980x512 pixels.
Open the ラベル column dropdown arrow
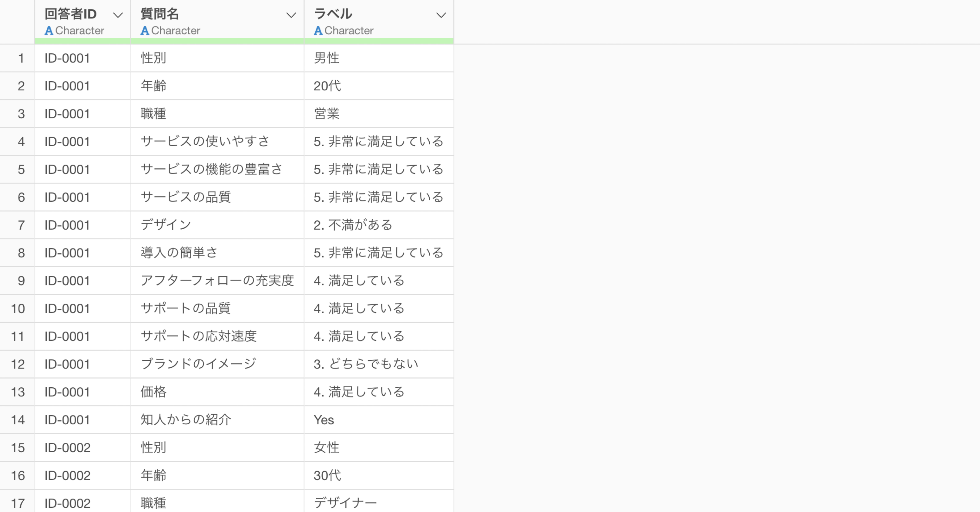441,15
